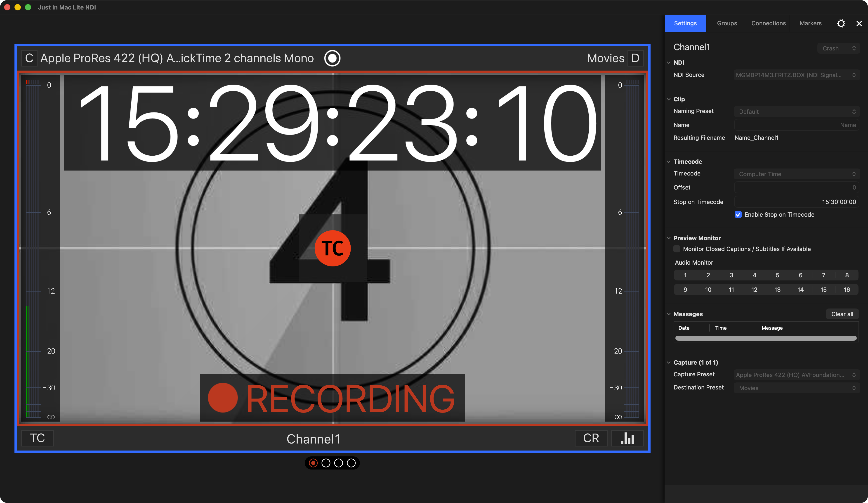The image size is (868, 503).
Task: Toggle audio monitor channel 6
Action: (x=800, y=275)
